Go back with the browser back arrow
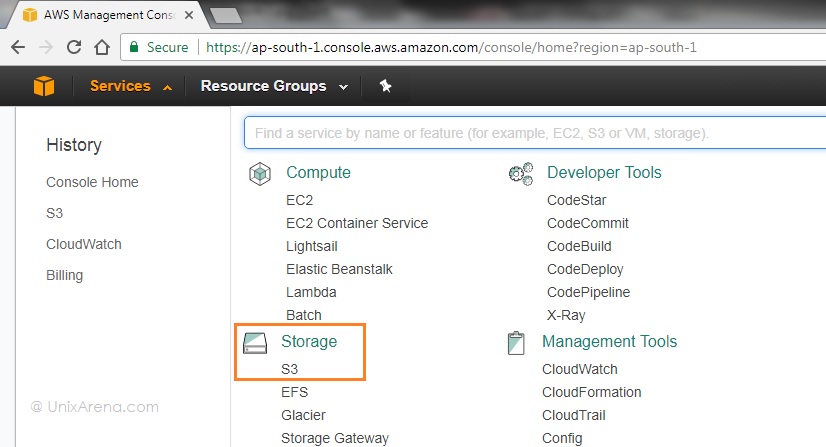Screen dimensions: 826x447 (x=18, y=47)
